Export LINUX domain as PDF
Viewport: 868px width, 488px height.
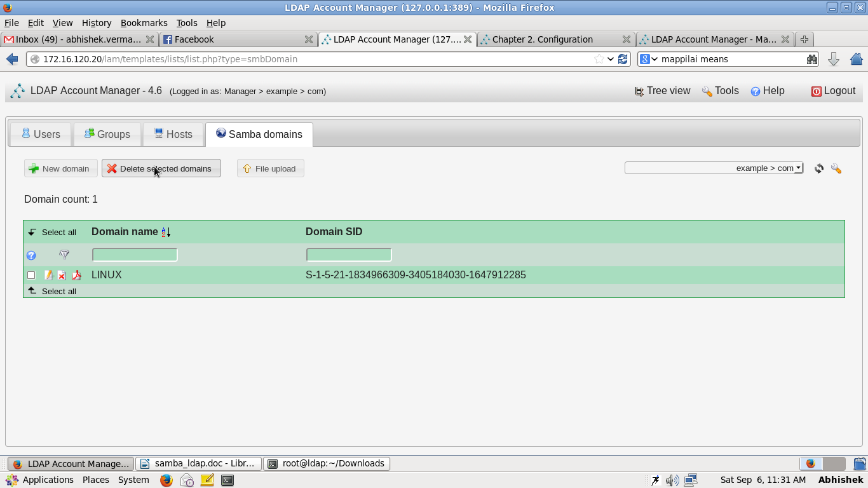[76, 274]
